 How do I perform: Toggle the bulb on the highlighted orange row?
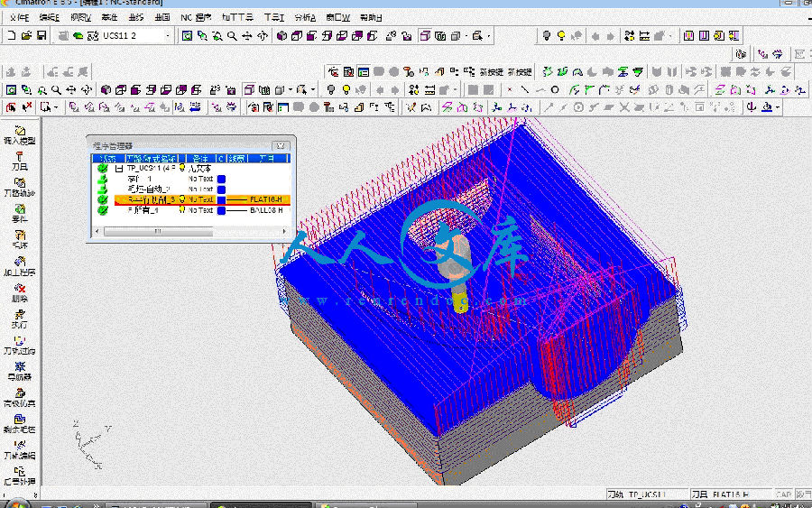click(182, 199)
